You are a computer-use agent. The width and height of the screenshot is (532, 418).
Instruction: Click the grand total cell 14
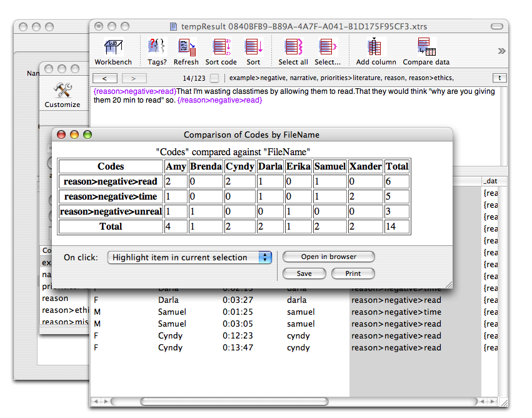click(396, 226)
